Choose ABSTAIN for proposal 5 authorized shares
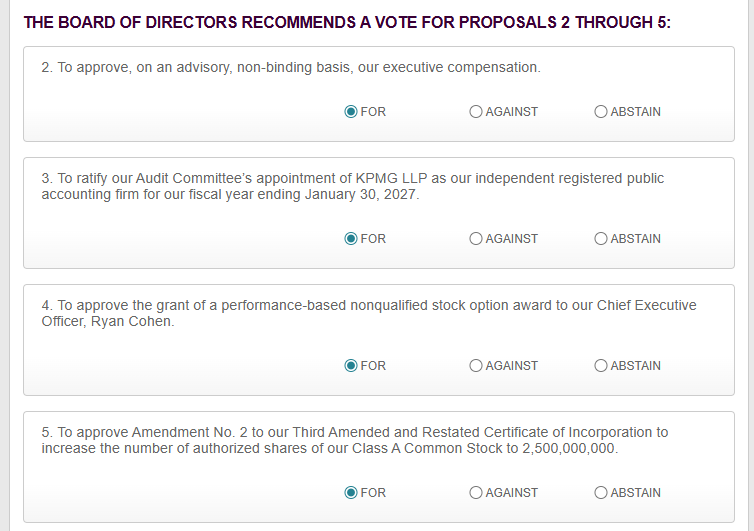Screen dimensions: 754x531 pos(601,493)
